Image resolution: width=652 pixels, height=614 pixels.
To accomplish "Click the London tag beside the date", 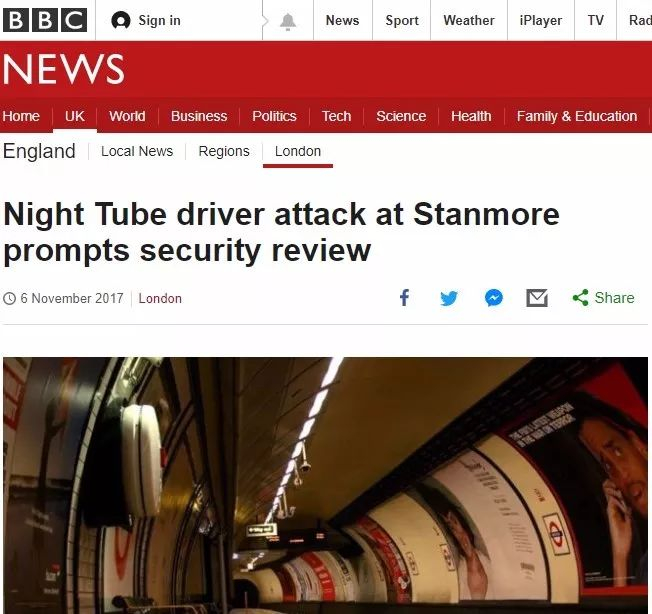I will click(160, 298).
